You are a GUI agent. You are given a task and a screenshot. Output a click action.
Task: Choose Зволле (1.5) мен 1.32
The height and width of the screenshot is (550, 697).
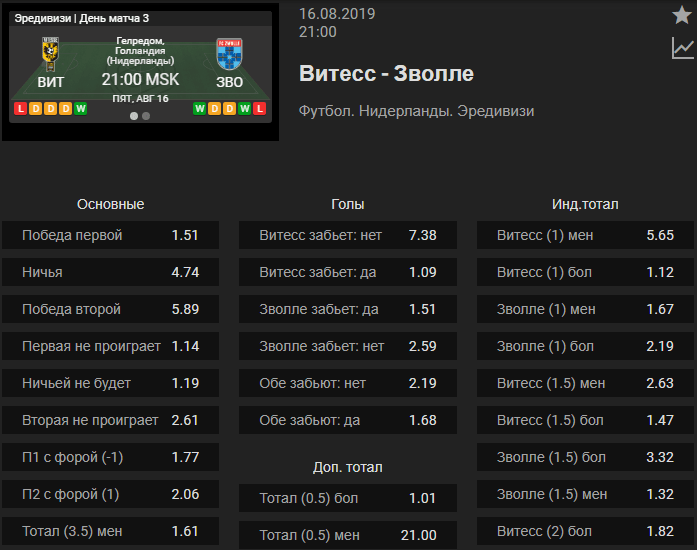pos(585,494)
